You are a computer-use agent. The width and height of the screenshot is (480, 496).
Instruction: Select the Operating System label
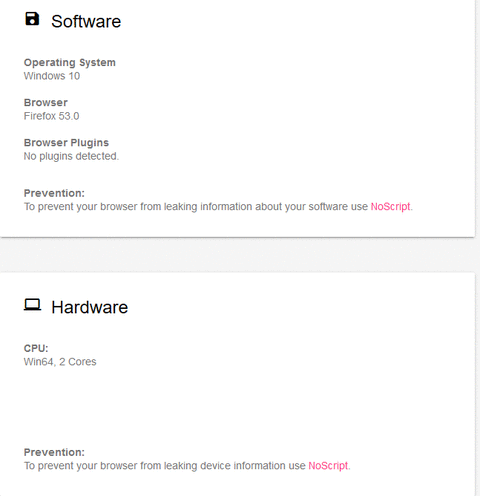click(x=70, y=62)
